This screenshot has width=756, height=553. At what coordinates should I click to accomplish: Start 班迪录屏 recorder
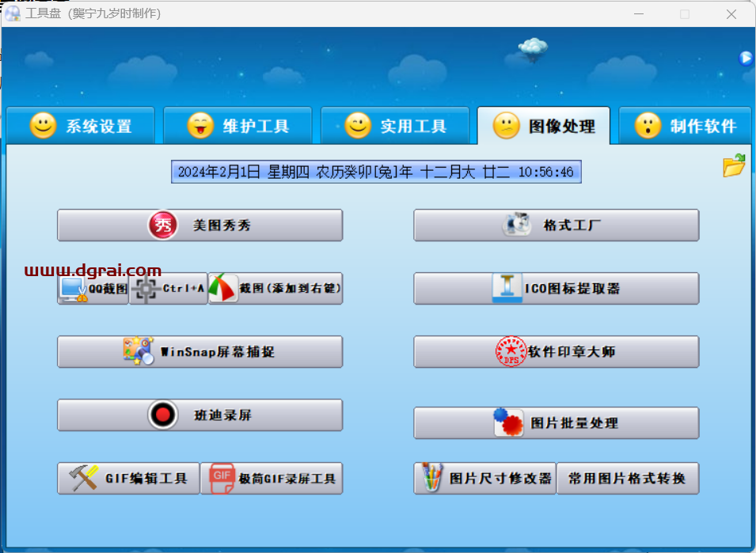[200, 415]
